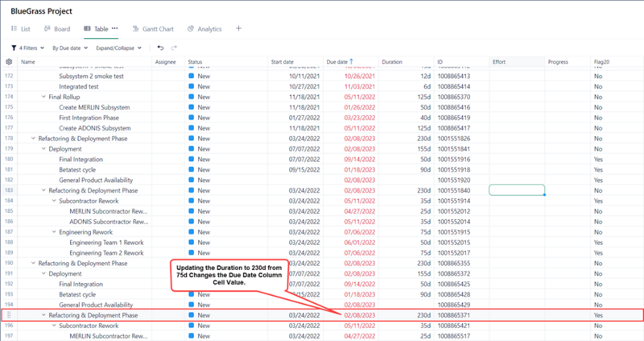Click the Start date column header
Viewport: 644px width, 341px height.
(283, 62)
